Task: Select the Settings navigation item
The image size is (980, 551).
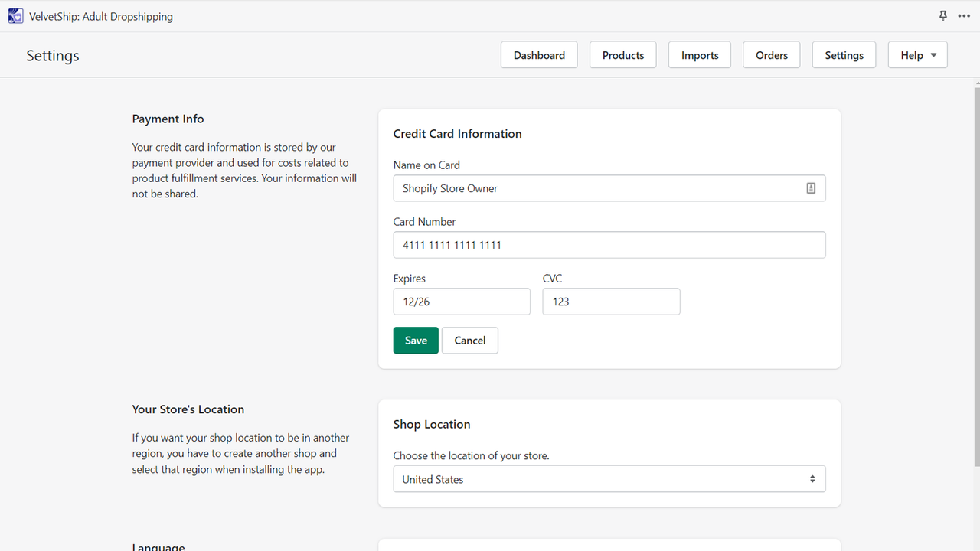Action: pyautogui.click(x=844, y=54)
